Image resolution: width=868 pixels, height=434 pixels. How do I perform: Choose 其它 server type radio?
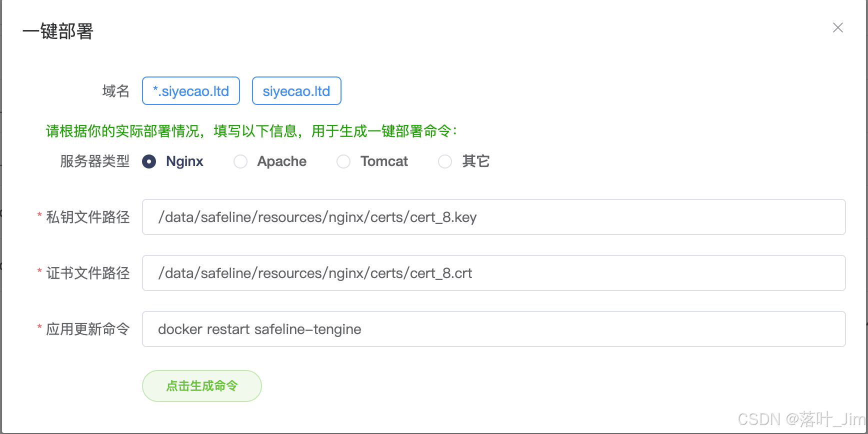(445, 161)
